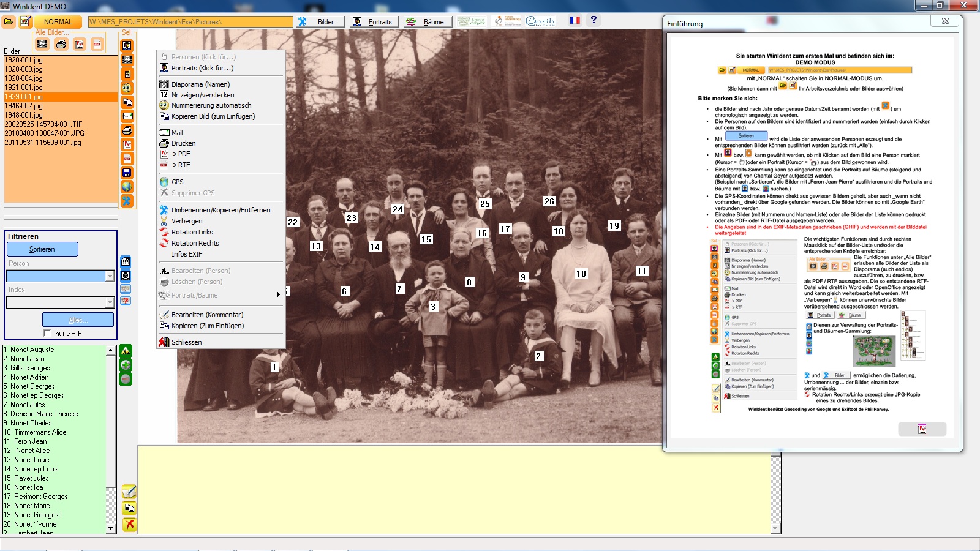
Task: Toggle the NORMAL mode button
Action: click(x=58, y=22)
